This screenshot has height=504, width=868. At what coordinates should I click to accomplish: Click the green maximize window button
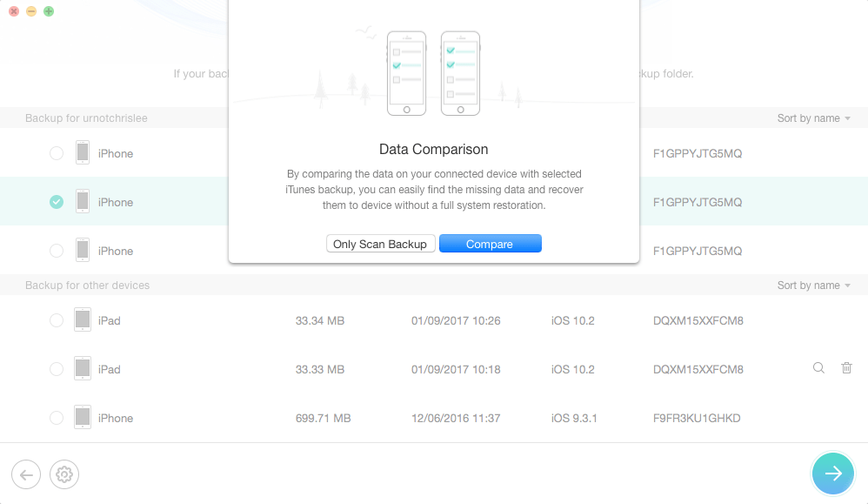point(49,11)
